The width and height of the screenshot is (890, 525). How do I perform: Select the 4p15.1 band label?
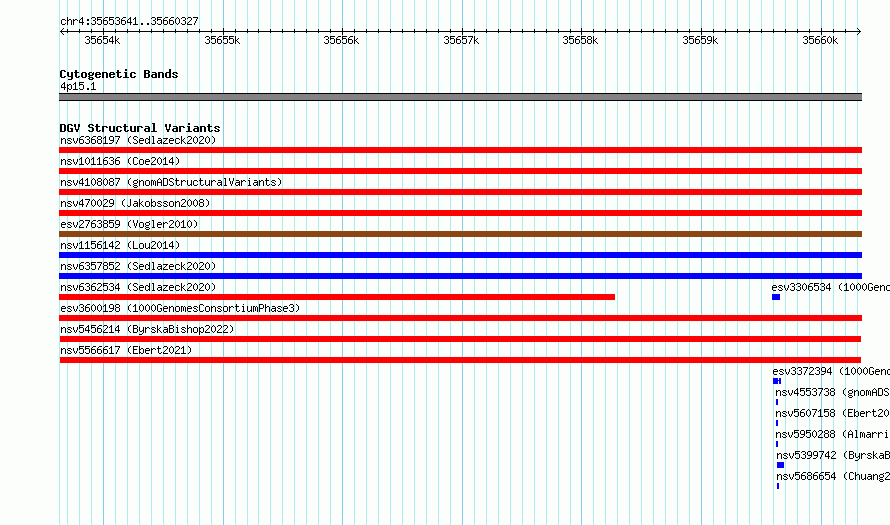pos(78,86)
